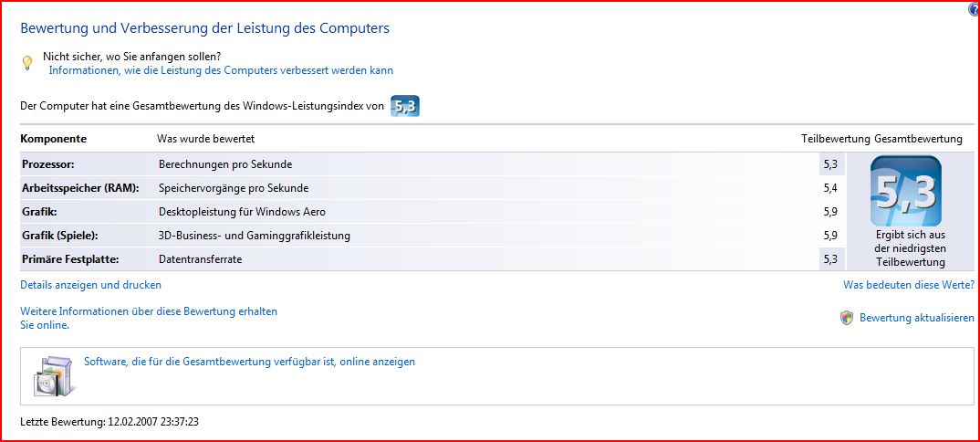Click the Primäre Festplatte 5,3 subscore
Screen dimensions: 980x442
[x=830, y=259]
